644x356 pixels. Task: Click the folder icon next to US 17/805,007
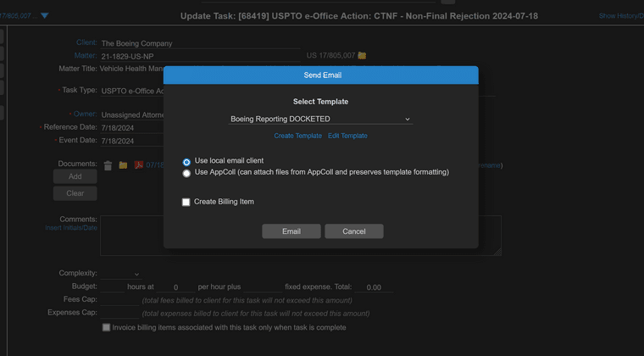tap(362, 56)
